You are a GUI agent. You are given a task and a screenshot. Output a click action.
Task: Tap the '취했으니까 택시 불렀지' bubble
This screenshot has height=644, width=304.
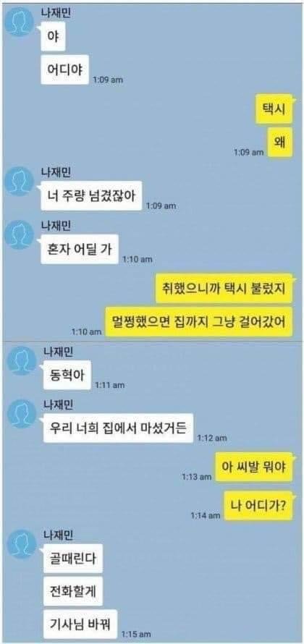click(224, 288)
